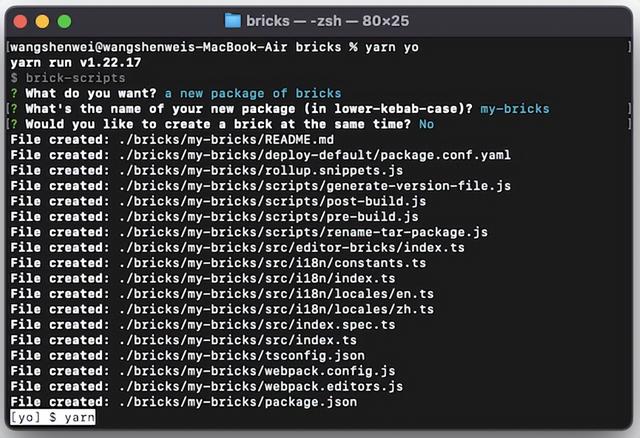Viewport: 640px width, 438px height.
Task: Click the window title "bricks — -zsh — 80×25"
Action: pos(327,21)
